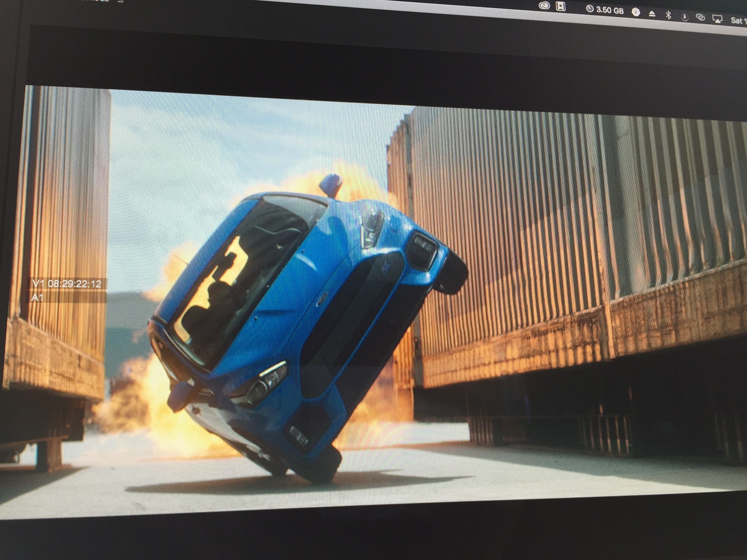Screen dimensions: 747x560
Task: Open the eject menu bar icon
Action: pos(652,14)
